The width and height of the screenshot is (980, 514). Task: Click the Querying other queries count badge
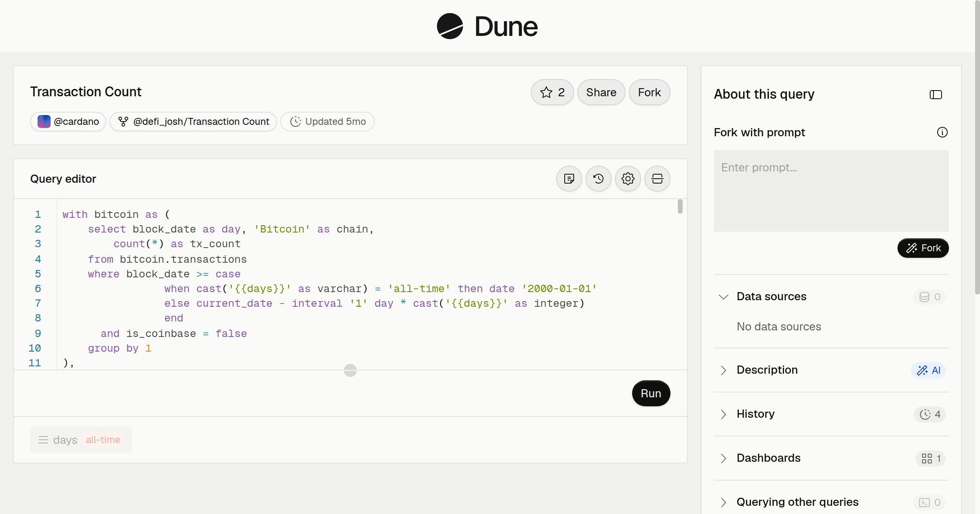(x=929, y=502)
